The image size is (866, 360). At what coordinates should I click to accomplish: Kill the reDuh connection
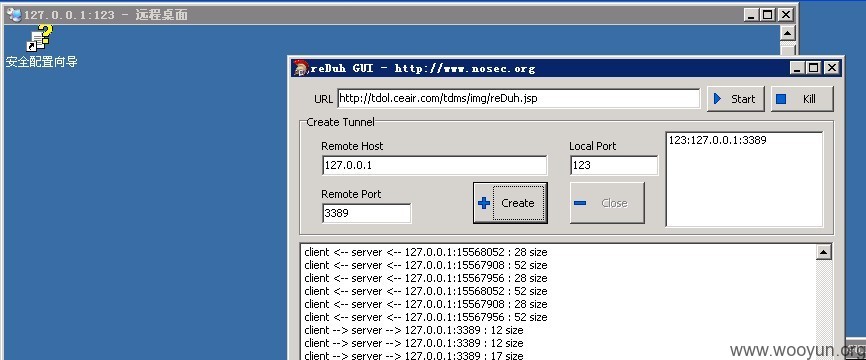coord(802,99)
